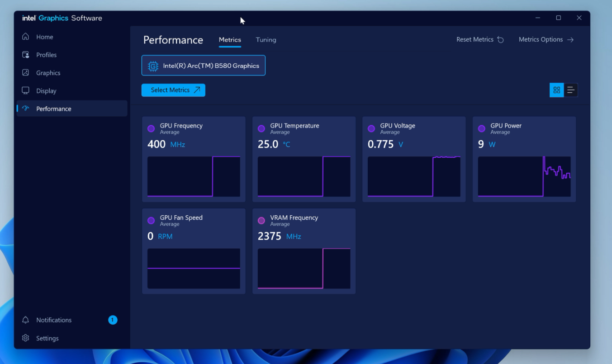Select Intel Arc B580 Graphics device
Image resolution: width=612 pixels, height=364 pixels.
click(204, 66)
